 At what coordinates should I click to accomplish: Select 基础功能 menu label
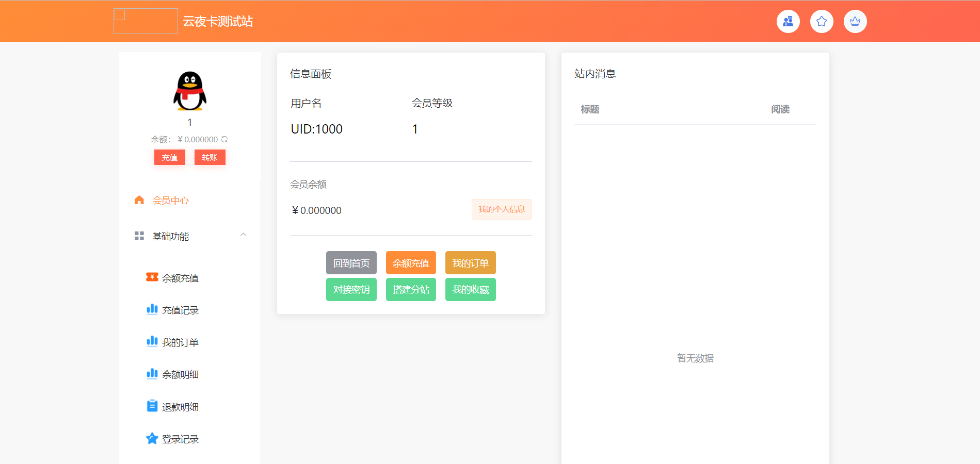click(x=170, y=237)
